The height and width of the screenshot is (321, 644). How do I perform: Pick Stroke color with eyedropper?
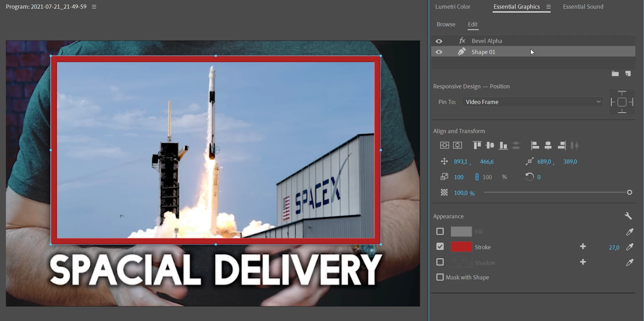(x=629, y=247)
